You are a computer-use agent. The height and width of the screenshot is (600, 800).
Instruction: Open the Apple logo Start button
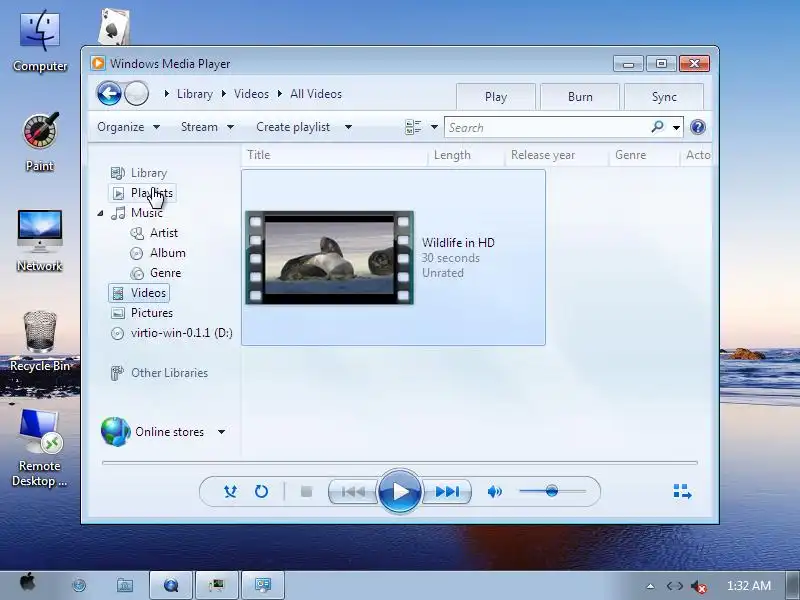click(x=28, y=583)
